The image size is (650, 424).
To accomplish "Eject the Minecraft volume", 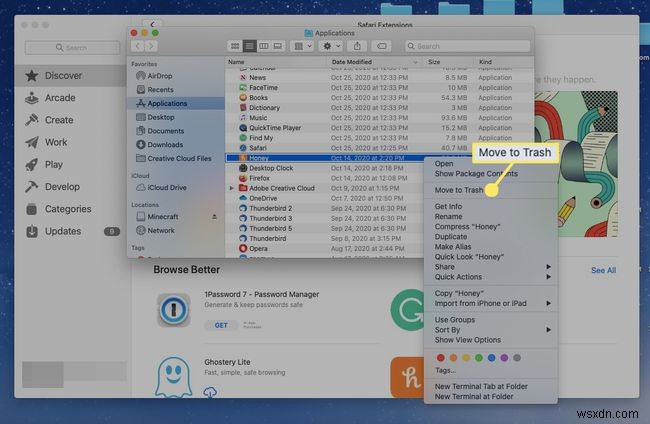I will point(214,216).
